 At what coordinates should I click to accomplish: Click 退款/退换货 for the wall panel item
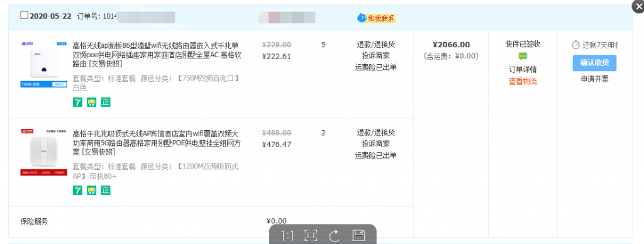pos(376,45)
